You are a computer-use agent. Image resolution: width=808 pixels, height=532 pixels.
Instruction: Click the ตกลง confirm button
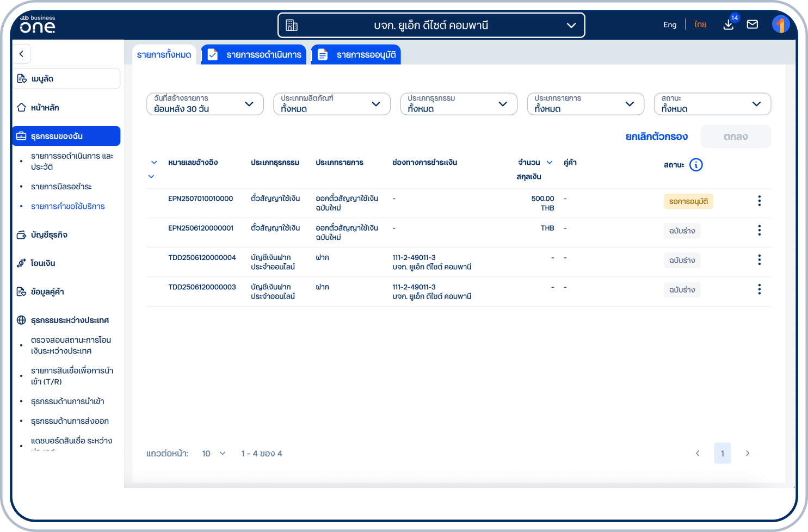point(736,137)
